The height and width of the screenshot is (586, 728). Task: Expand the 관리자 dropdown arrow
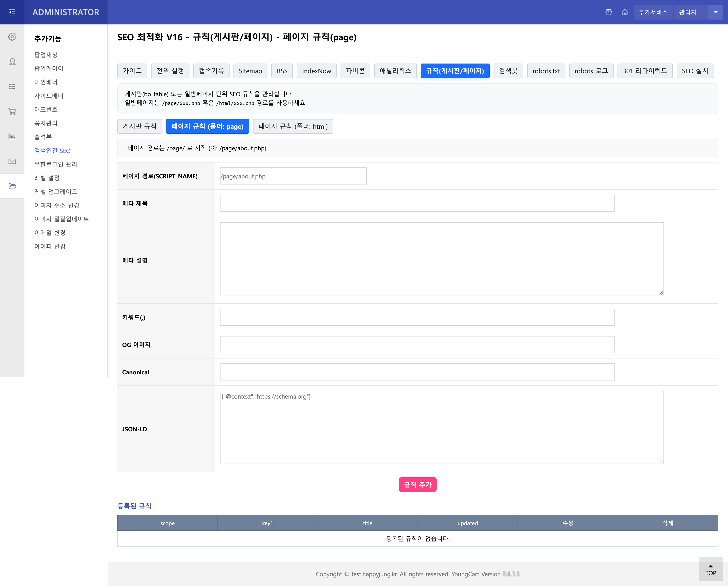click(715, 12)
